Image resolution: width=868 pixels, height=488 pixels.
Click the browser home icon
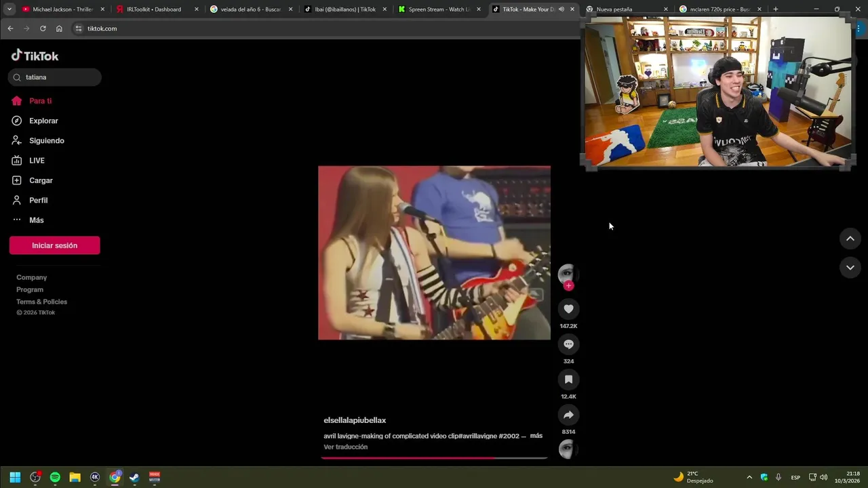point(59,28)
